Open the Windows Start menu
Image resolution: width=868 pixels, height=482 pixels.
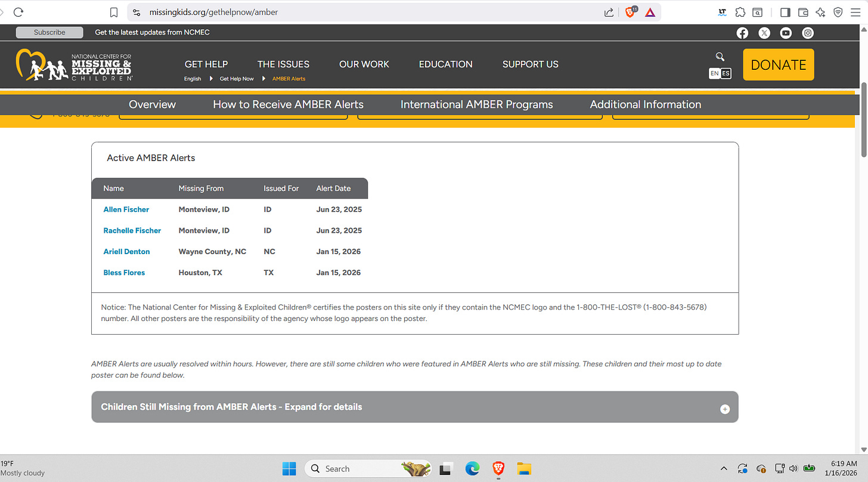pyautogui.click(x=289, y=468)
